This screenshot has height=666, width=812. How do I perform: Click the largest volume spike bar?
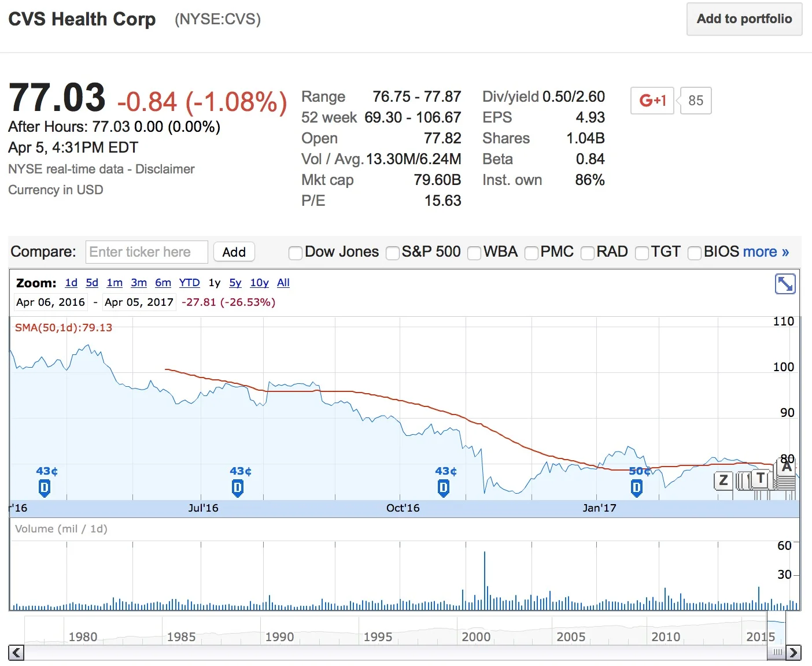pyautogui.click(x=485, y=580)
